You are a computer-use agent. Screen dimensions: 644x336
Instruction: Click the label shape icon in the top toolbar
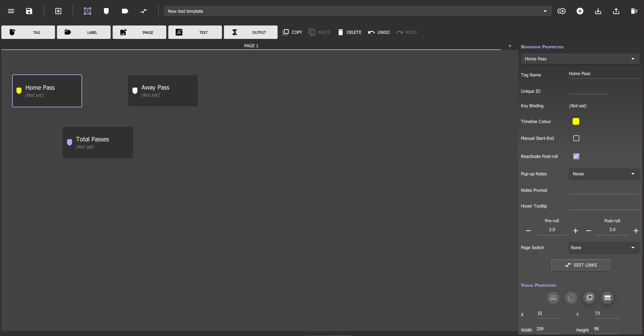click(x=125, y=11)
